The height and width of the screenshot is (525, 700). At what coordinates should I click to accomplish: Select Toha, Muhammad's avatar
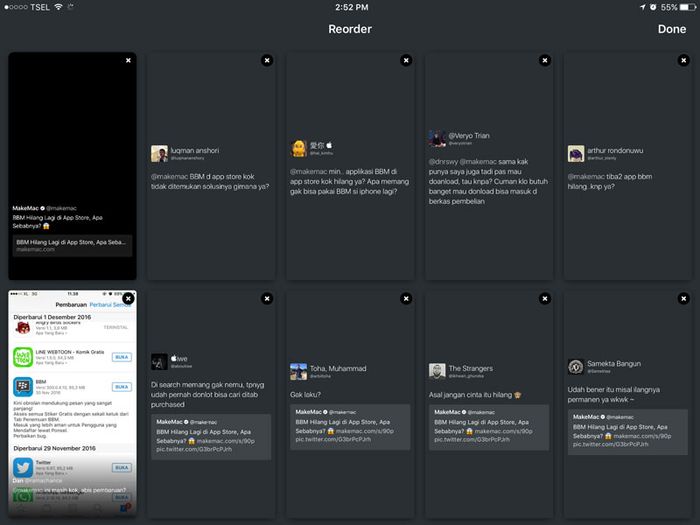[x=298, y=371]
